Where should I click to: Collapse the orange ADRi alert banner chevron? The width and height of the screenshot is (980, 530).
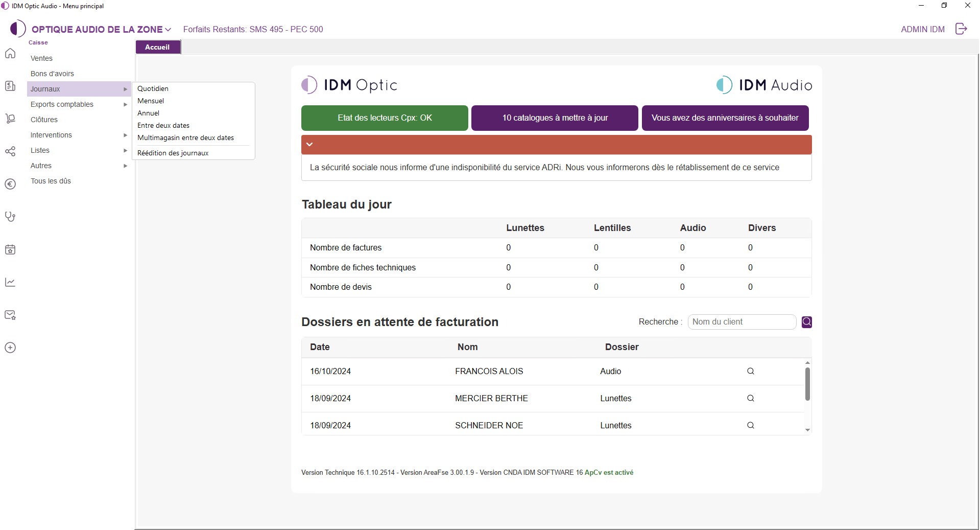click(x=309, y=144)
